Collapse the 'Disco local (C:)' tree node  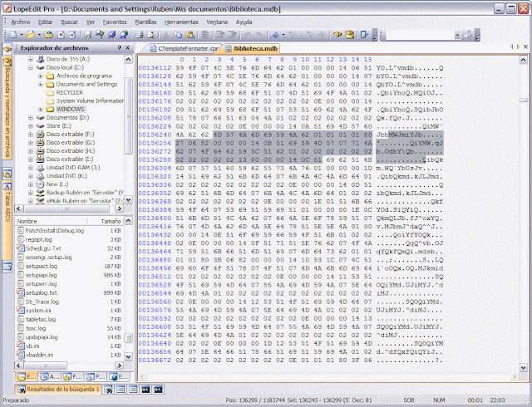tap(31, 67)
